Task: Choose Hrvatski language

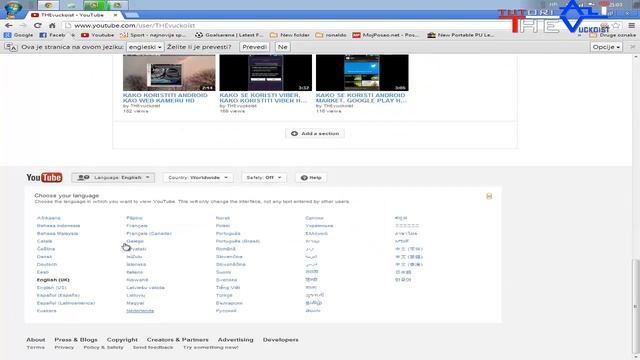Action: [136, 249]
